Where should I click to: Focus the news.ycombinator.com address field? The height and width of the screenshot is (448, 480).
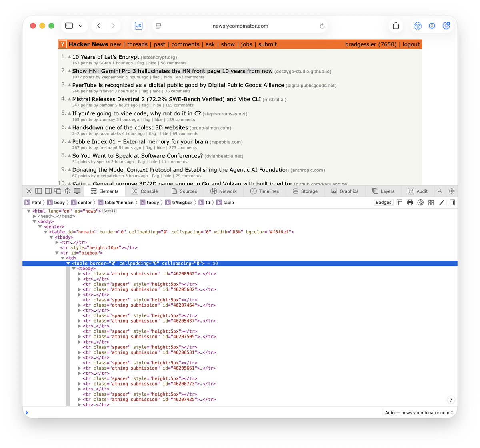coord(240,26)
